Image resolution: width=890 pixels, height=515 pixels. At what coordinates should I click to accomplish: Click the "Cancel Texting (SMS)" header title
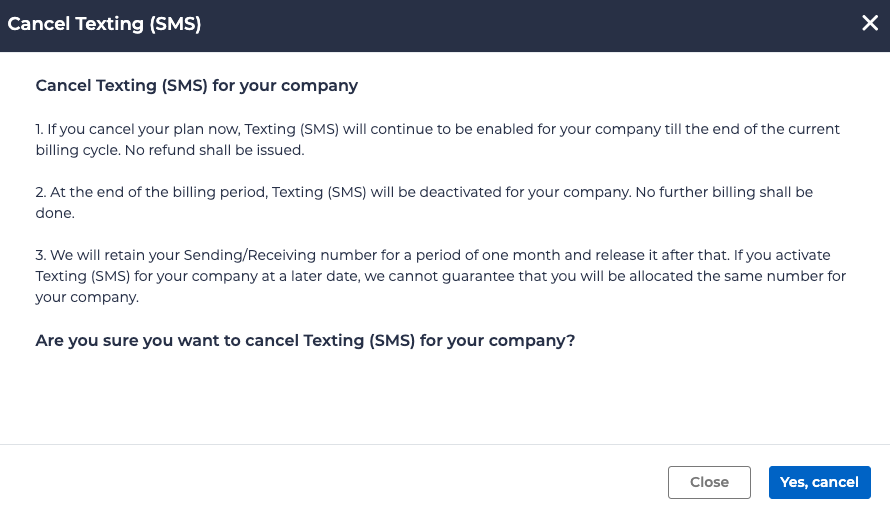[105, 24]
